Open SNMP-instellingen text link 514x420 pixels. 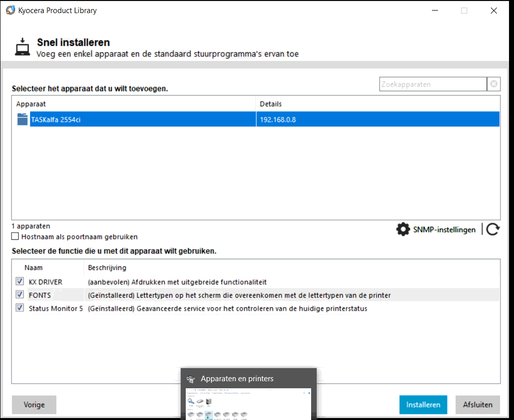point(444,230)
